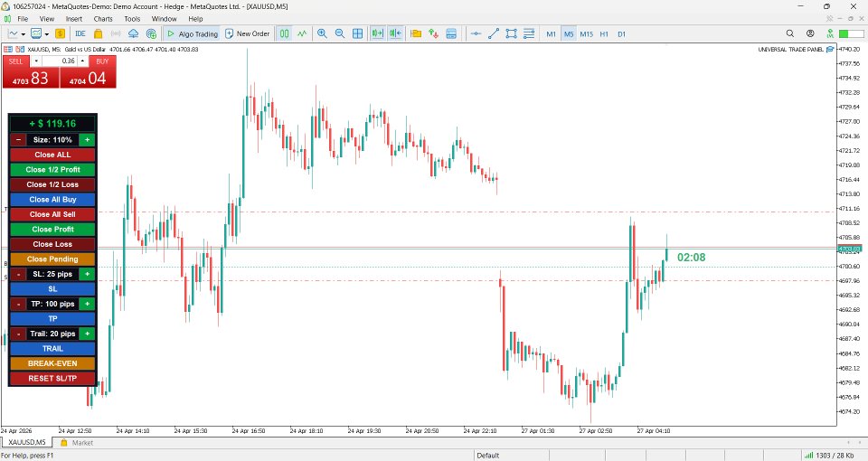Zoom in on the chart
This screenshot has width=868, height=461.
(x=322, y=33)
